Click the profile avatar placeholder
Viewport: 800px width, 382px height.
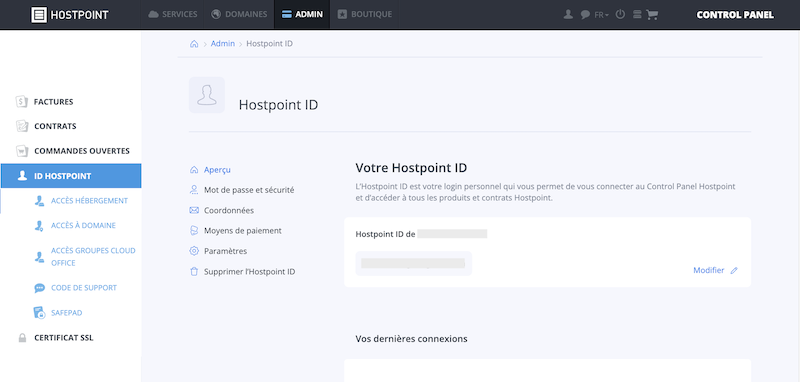tap(207, 95)
